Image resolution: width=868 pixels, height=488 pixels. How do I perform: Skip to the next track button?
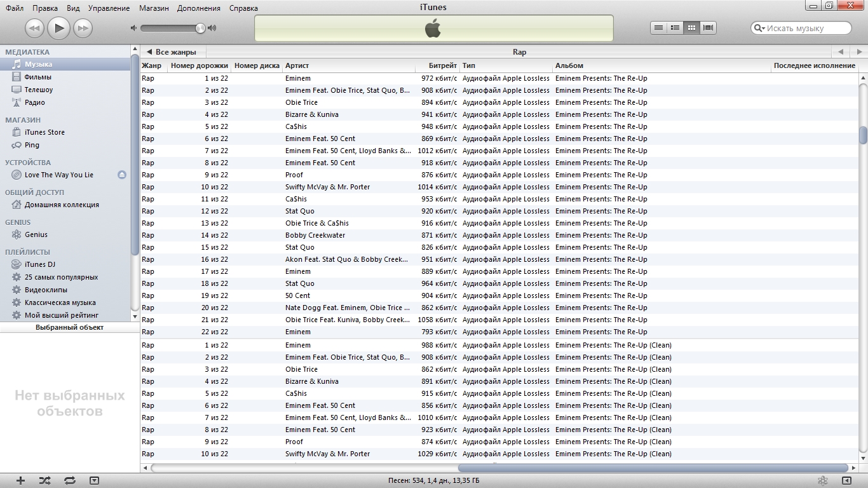[x=83, y=28]
